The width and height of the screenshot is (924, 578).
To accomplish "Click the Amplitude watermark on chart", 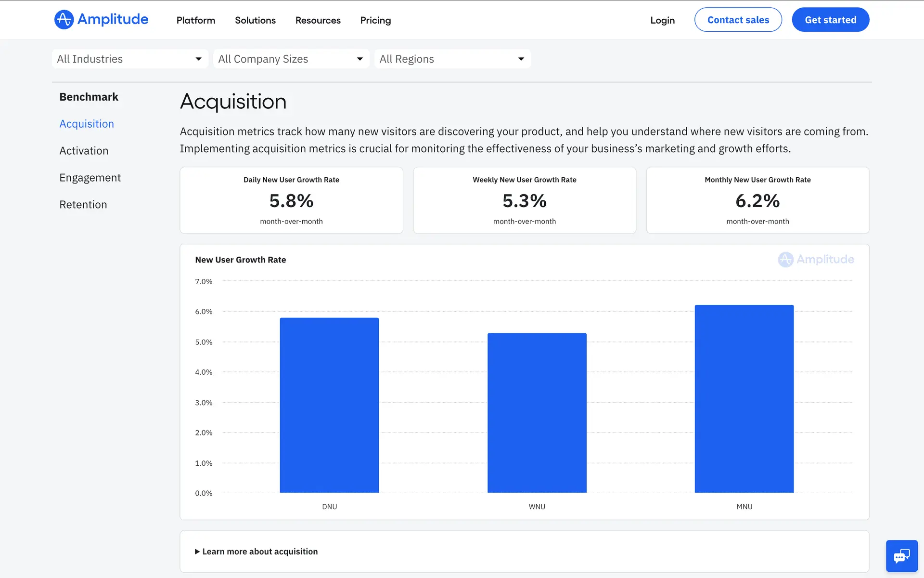I will click(816, 260).
